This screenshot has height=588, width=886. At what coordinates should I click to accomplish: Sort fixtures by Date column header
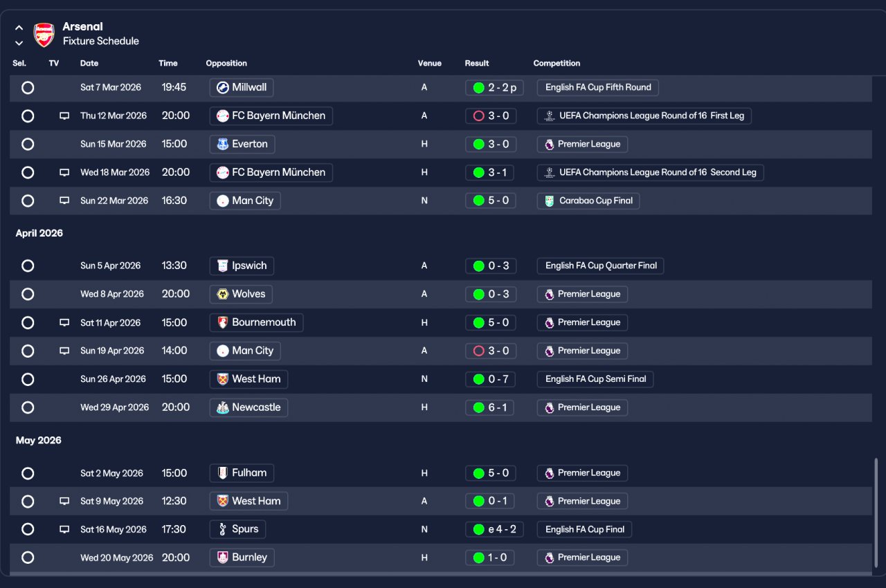click(x=89, y=63)
